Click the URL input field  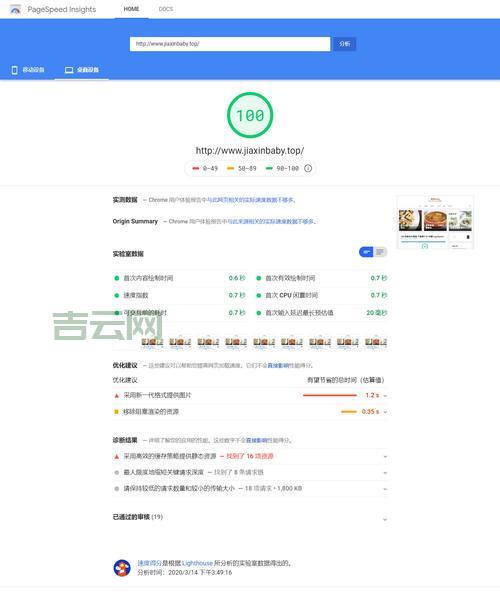(230, 44)
